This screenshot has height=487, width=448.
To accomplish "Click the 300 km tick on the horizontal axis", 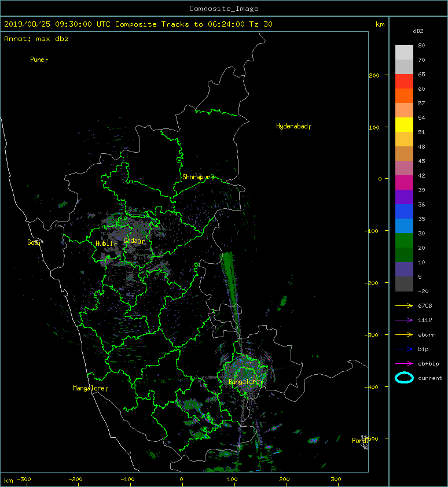I will coord(336,479).
